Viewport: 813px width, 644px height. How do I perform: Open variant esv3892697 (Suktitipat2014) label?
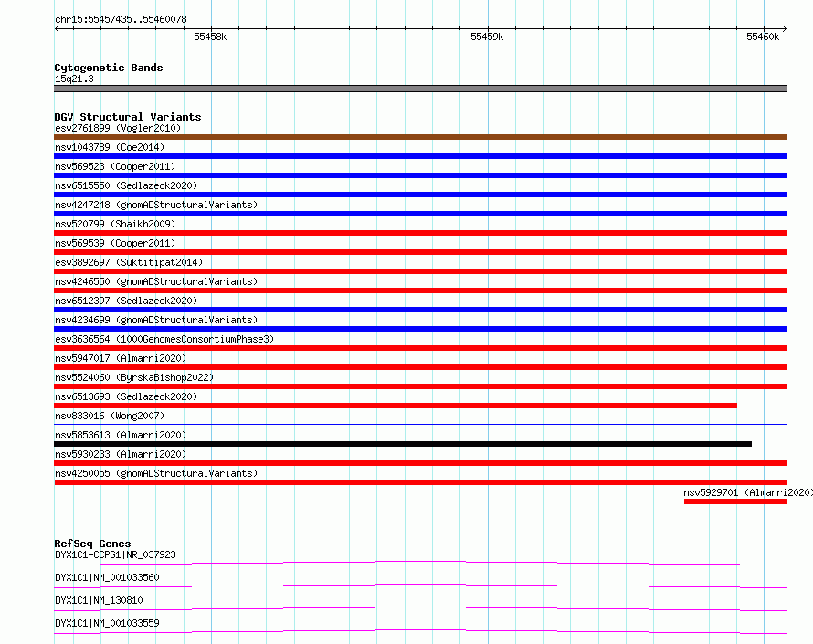[129, 262]
